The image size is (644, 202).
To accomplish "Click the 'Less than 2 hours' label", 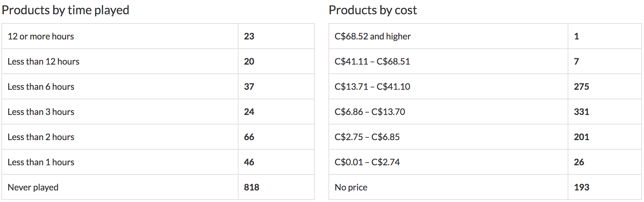I will [41, 137].
